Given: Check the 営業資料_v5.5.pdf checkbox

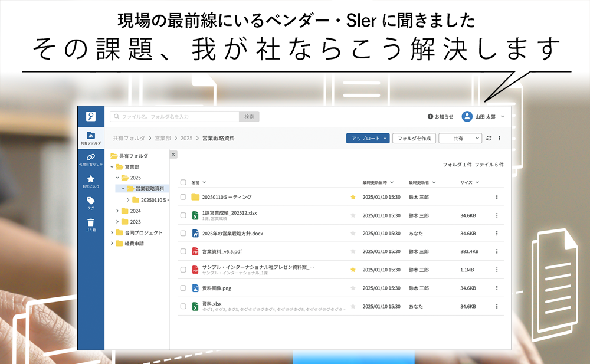Looking at the screenshot, I should (x=183, y=251).
